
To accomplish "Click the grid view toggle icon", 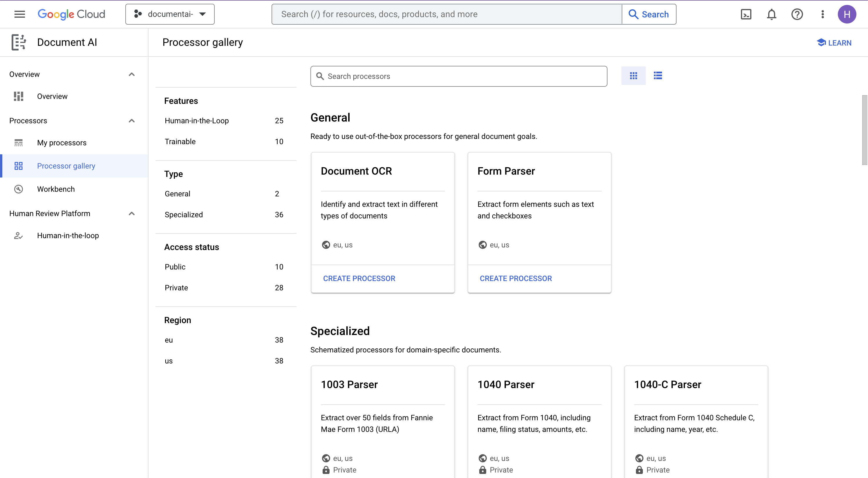I will point(633,75).
